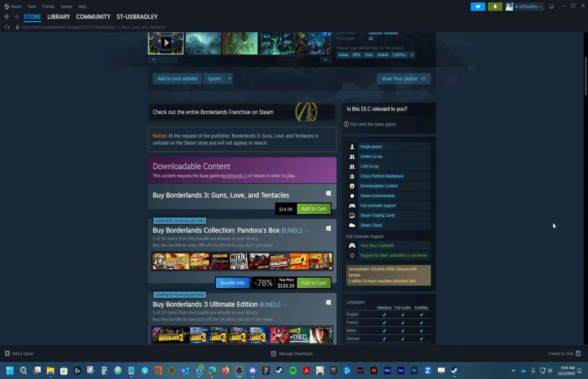
Task: Slide the screenshot strip right arrow
Action: pos(326,60)
